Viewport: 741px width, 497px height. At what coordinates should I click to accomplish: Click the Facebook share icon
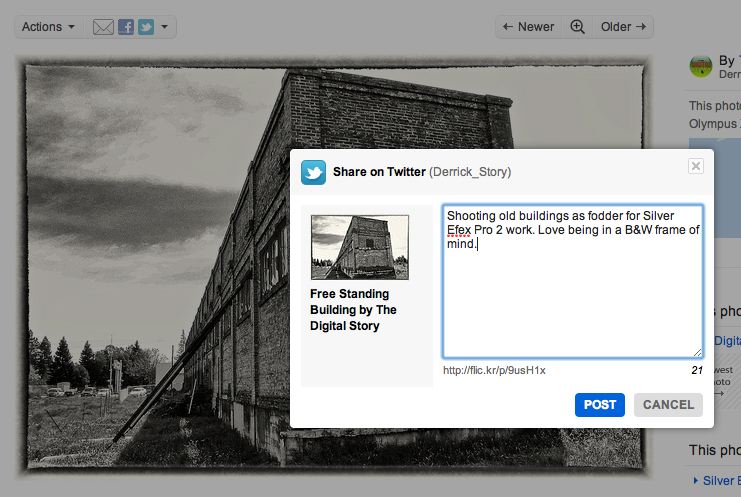[126, 27]
